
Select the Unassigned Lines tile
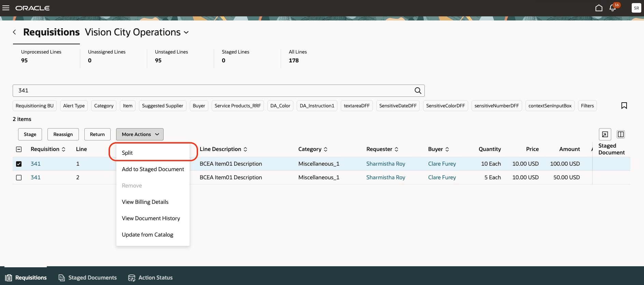tap(113, 56)
